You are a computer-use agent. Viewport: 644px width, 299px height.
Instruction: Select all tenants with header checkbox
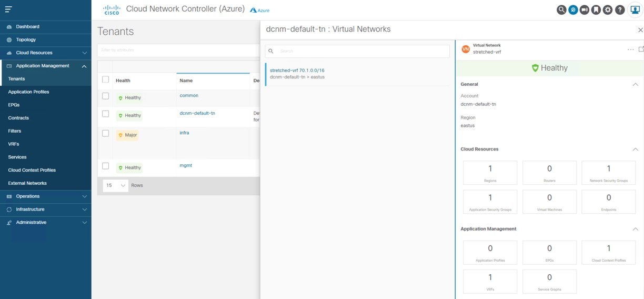[105, 79]
